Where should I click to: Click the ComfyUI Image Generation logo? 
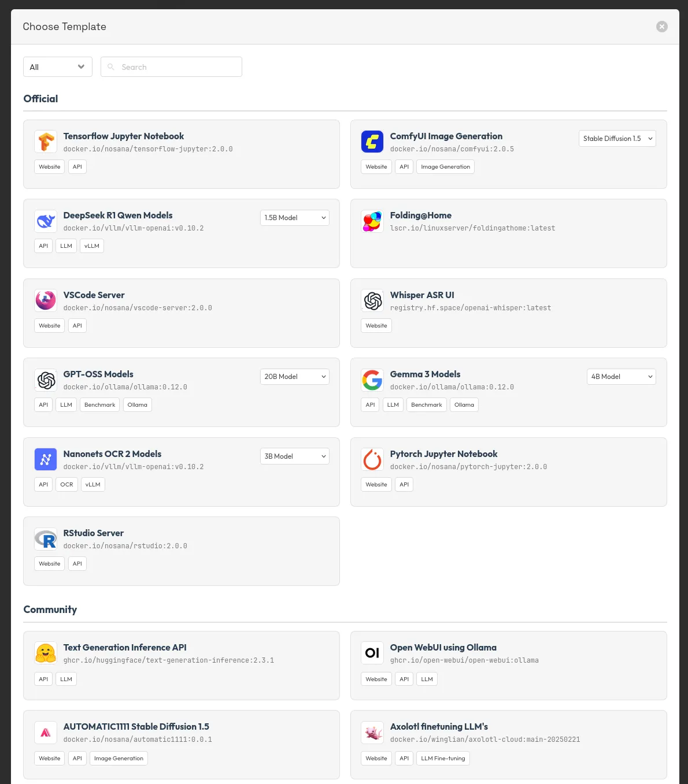372,142
